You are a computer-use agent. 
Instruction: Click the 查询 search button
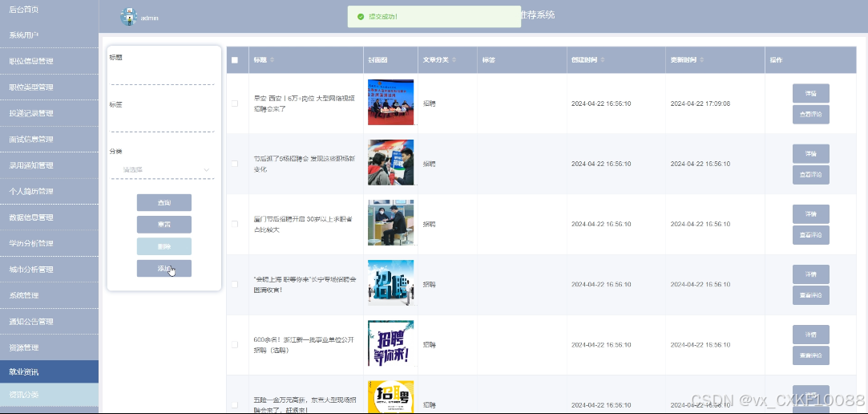pos(164,203)
